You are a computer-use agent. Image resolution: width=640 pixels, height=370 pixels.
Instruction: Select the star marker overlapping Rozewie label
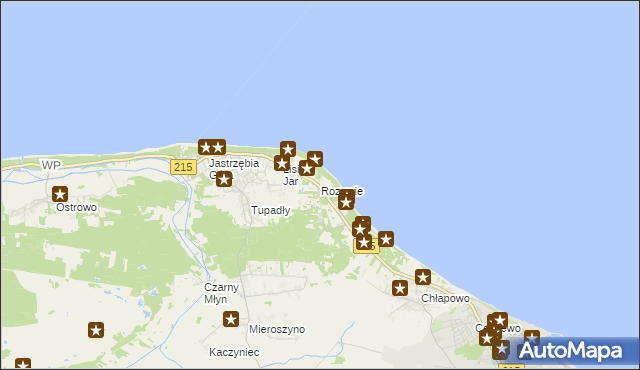(346, 202)
